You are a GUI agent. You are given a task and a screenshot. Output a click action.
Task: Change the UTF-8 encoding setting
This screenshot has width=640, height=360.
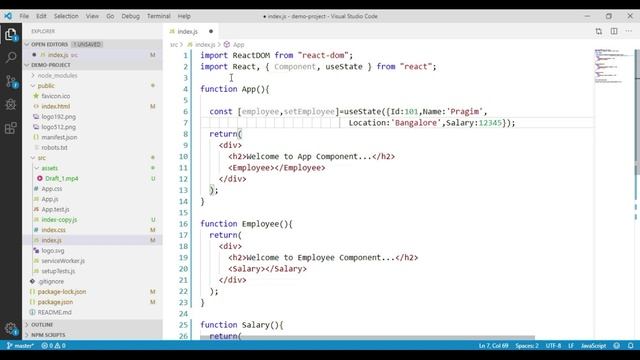(x=553, y=346)
